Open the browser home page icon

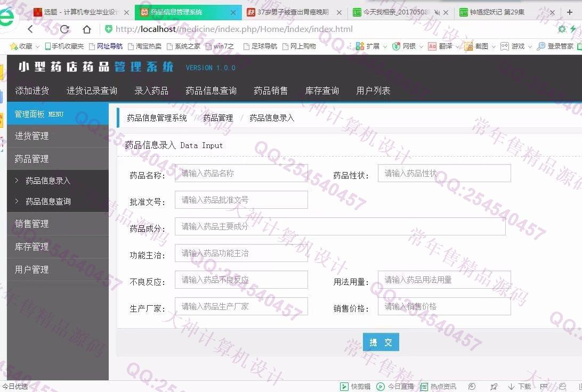(x=87, y=29)
